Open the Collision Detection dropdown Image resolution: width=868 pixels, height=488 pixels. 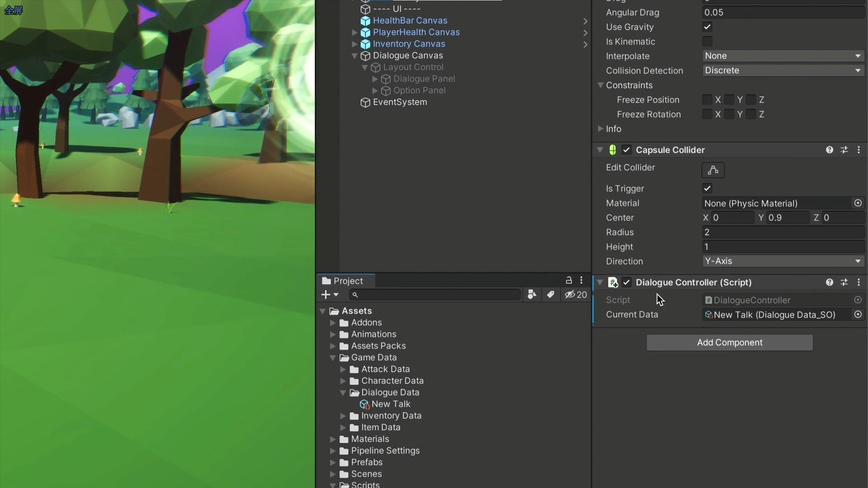click(783, 70)
